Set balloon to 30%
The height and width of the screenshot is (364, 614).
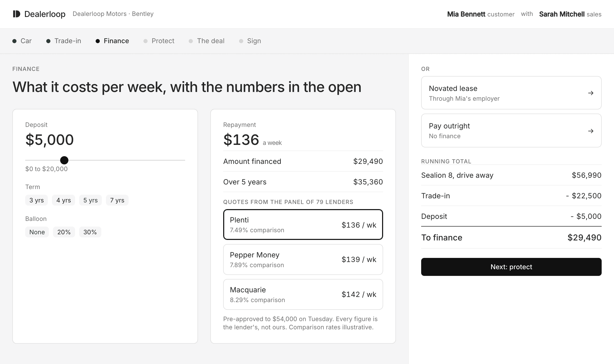pos(90,232)
